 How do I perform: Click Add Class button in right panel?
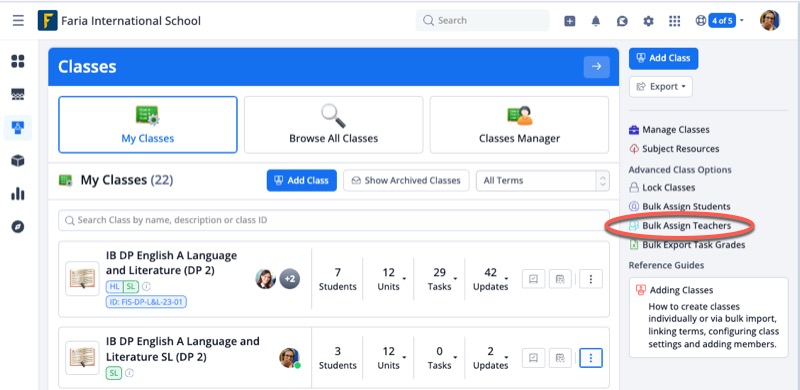(x=663, y=58)
